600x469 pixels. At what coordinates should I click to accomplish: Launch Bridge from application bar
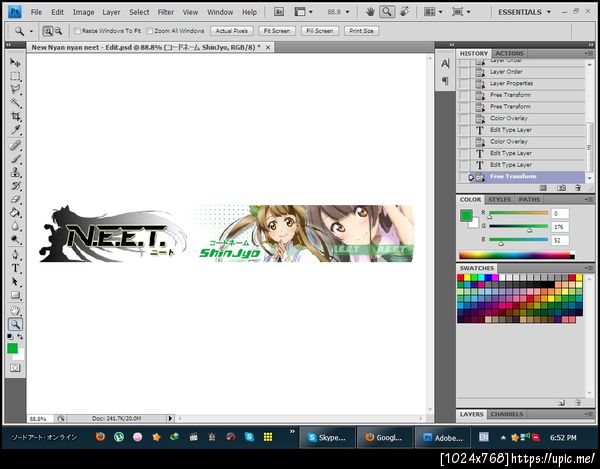[279, 12]
